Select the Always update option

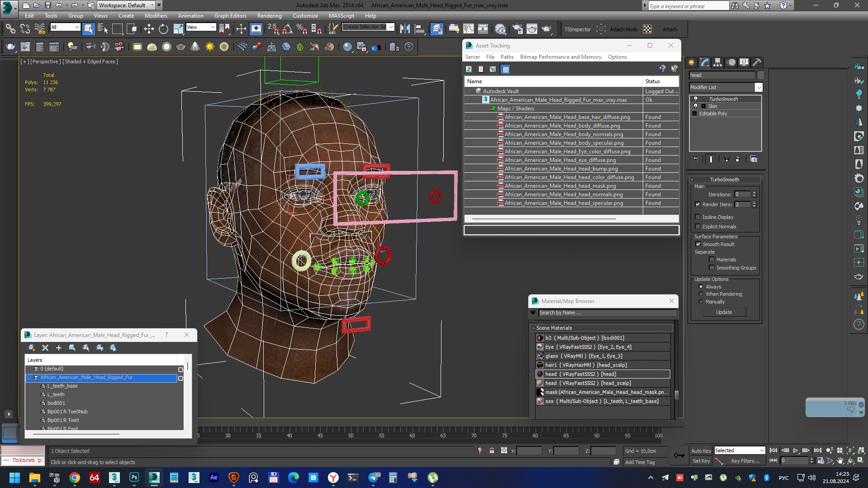pos(701,287)
